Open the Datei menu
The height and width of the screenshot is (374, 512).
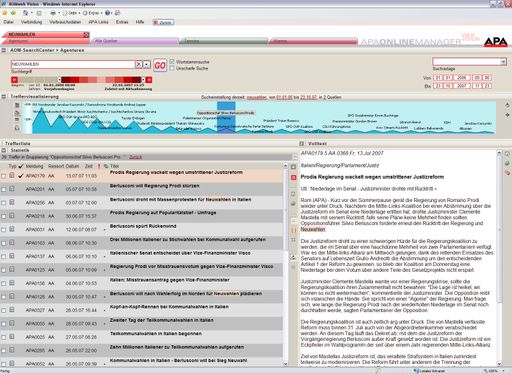coord(9,22)
